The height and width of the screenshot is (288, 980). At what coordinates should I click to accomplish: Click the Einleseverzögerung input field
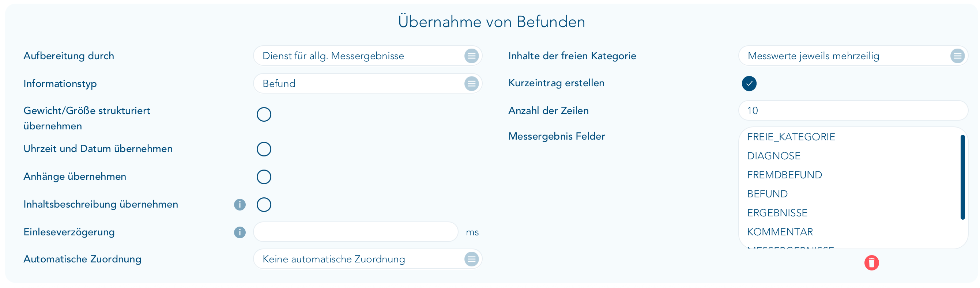[355, 232]
